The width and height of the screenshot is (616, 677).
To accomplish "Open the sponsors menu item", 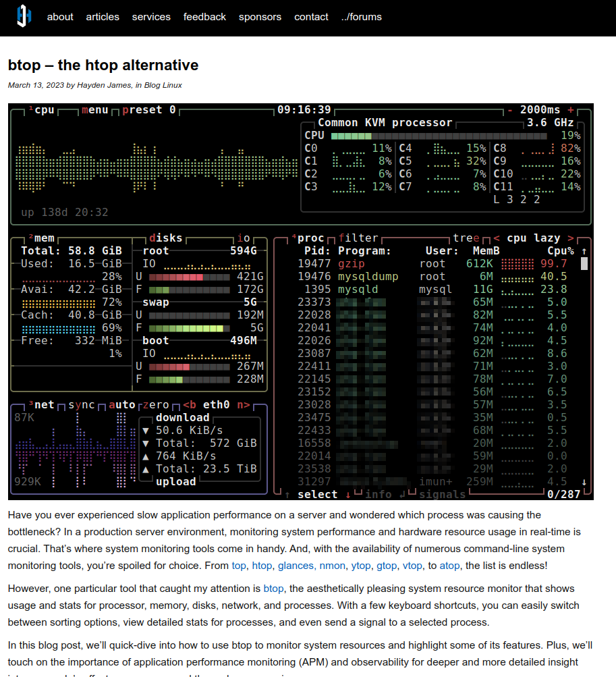I will (260, 17).
